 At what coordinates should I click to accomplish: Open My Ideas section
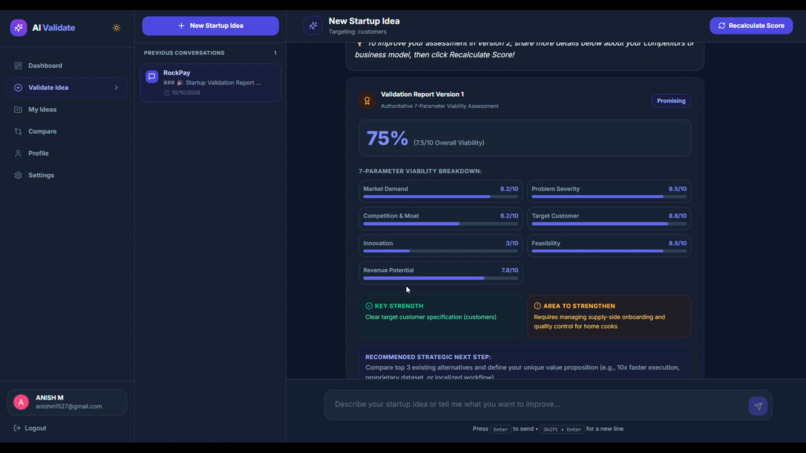point(67,110)
